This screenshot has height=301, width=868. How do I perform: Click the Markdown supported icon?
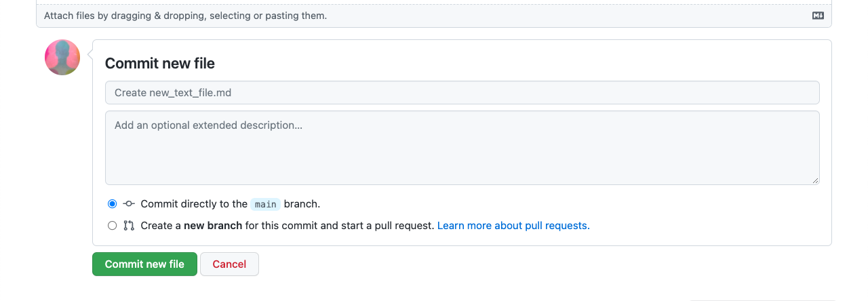pos(818,16)
